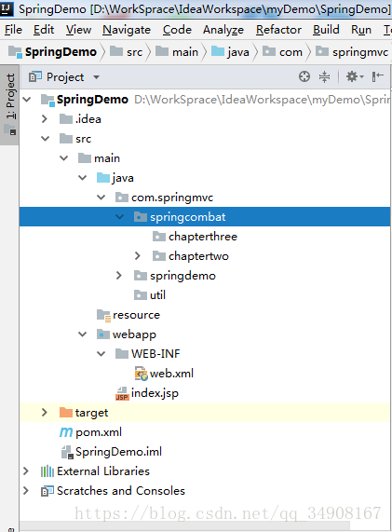The width and height of the screenshot is (392, 532).
Task: Open the Run menu
Action: tap(361, 30)
